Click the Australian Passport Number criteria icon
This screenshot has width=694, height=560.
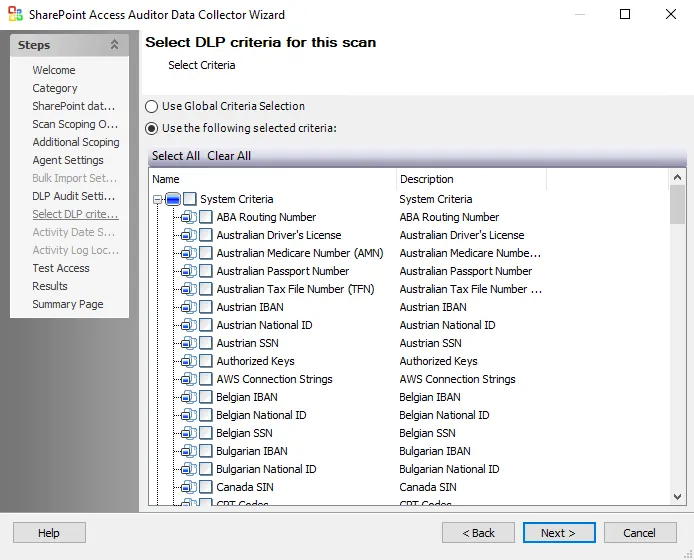(189, 271)
